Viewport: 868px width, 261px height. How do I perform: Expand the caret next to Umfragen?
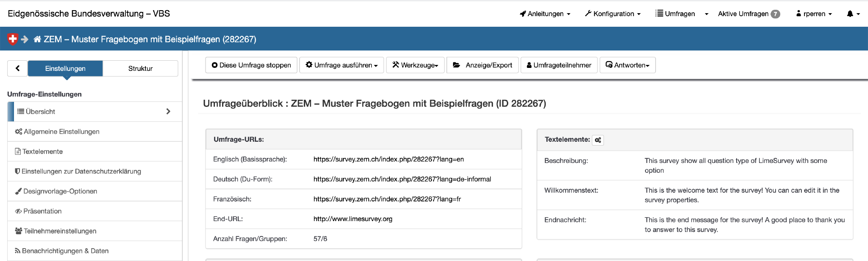(x=707, y=14)
